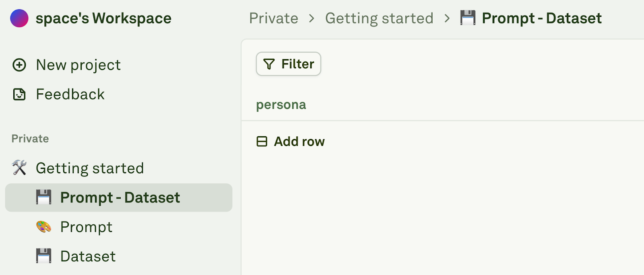The height and width of the screenshot is (275, 644).
Task: Click the workspace gradient avatar circle
Action: (x=19, y=18)
